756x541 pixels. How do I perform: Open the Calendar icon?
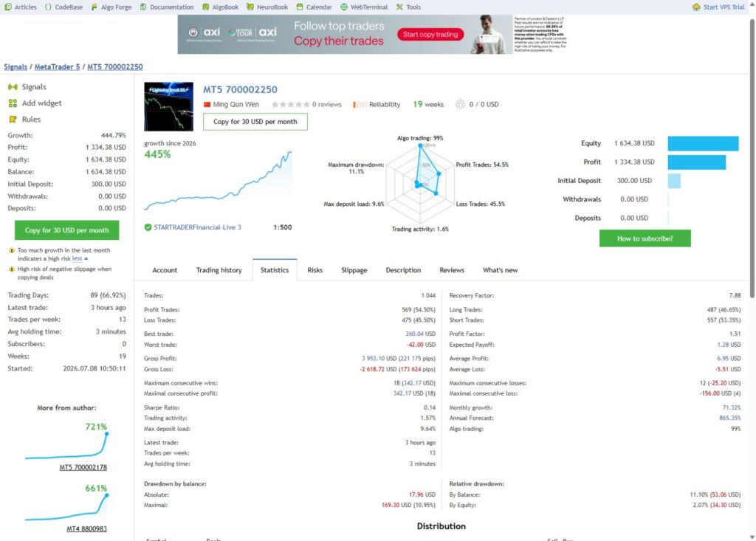pyautogui.click(x=300, y=7)
